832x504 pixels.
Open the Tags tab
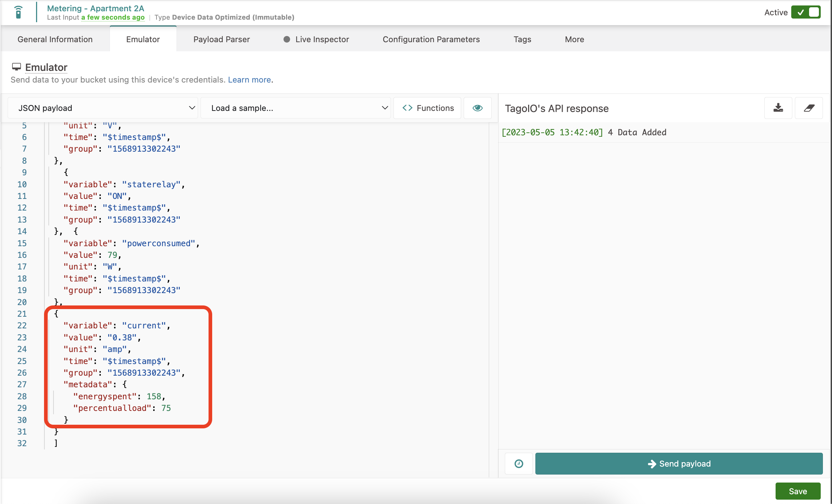pyautogui.click(x=522, y=39)
